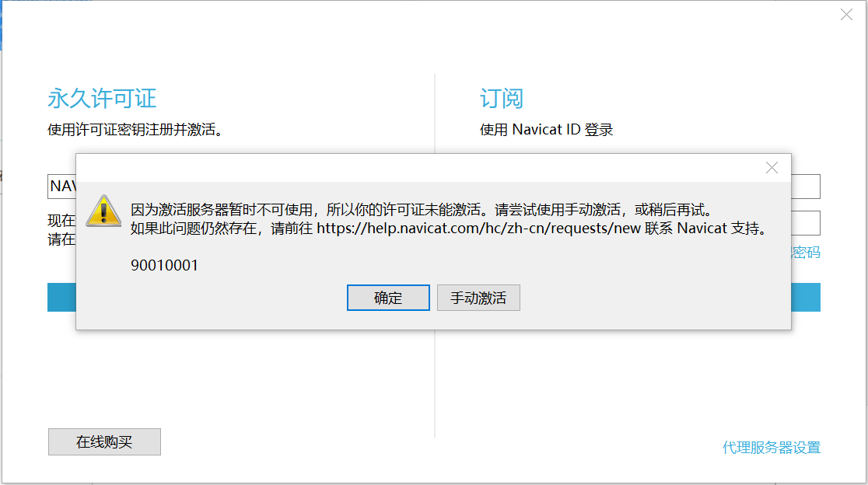Click the yellow warning icon in the dialog
Image resolution: width=868 pixels, height=485 pixels.
(x=103, y=211)
